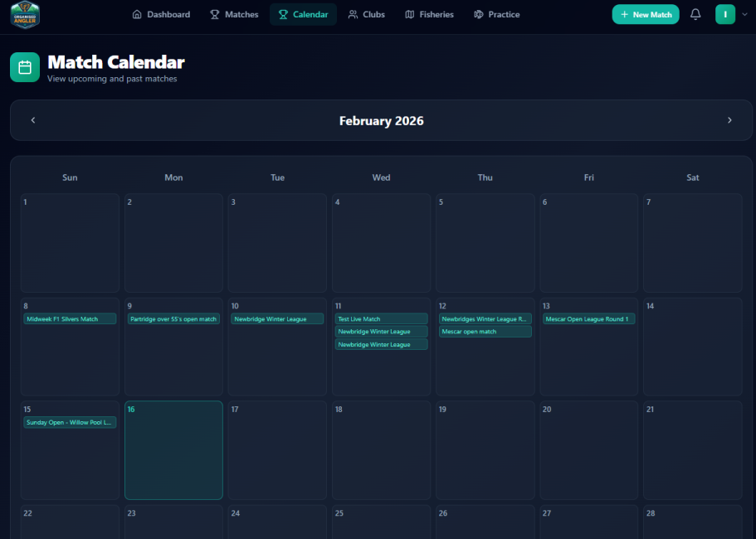Click the Match Calendar header icon
Image resolution: width=756 pixels, height=539 pixels.
pos(25,67)
